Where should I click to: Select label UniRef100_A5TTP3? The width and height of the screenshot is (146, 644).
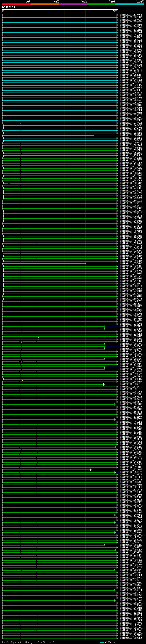coord(131,326)
